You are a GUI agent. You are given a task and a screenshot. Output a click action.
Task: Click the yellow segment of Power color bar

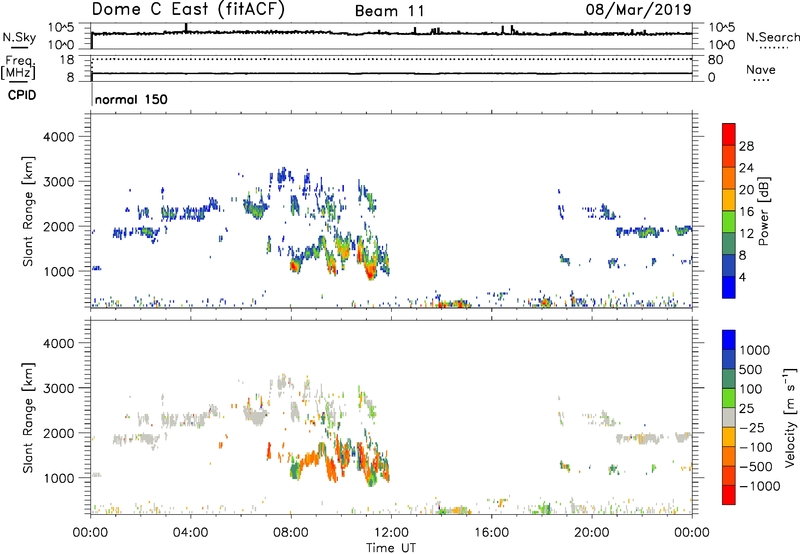pos(729,199)
